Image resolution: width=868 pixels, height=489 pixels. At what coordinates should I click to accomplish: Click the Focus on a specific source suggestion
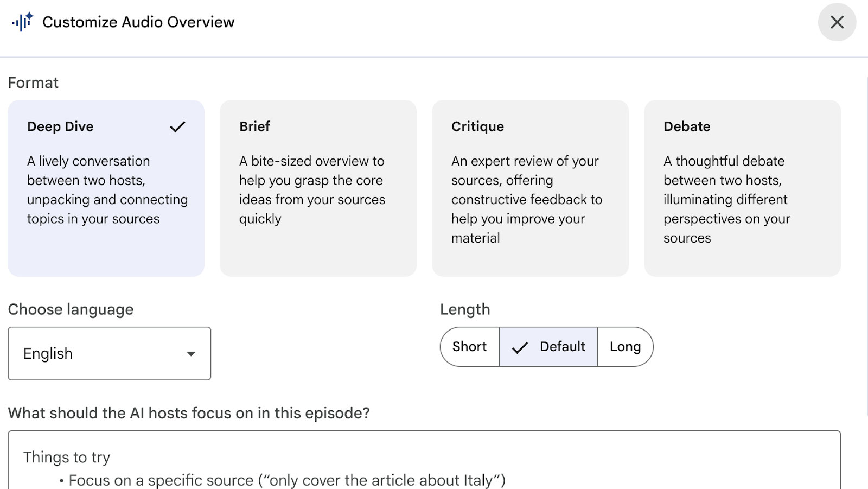[286, 480]
